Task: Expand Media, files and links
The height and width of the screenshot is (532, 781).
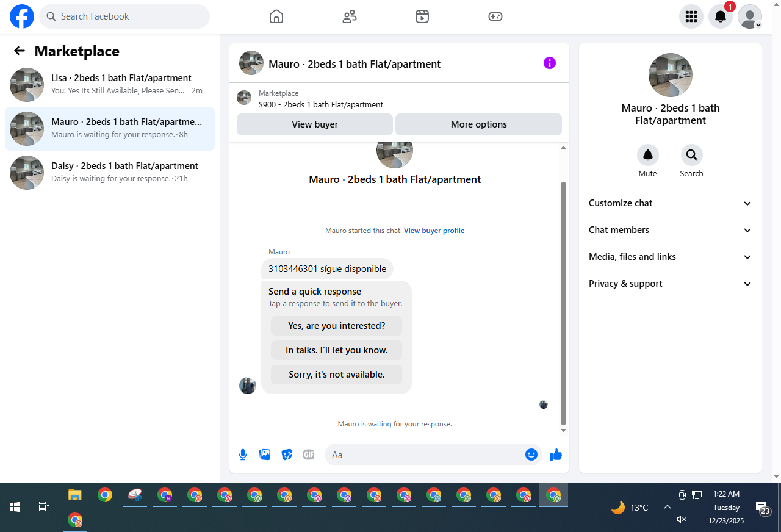Action: pyautogui.click(x=671, y=257)
